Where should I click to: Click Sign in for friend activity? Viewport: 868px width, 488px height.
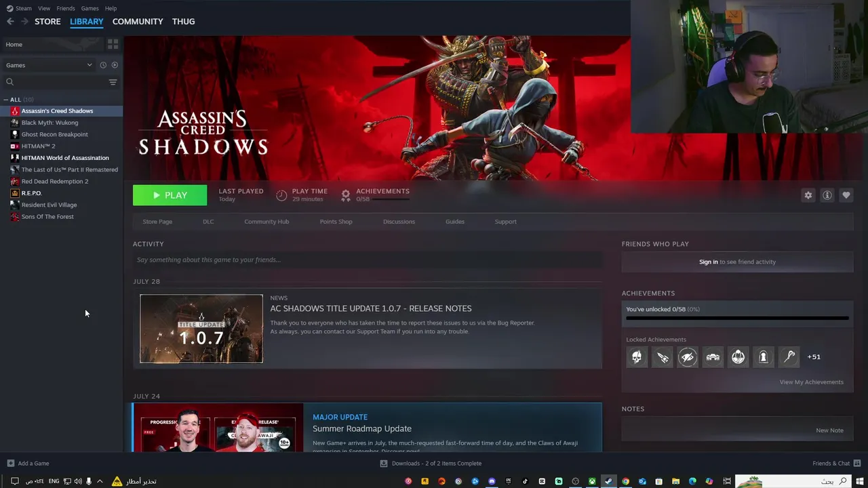[708, 262]
